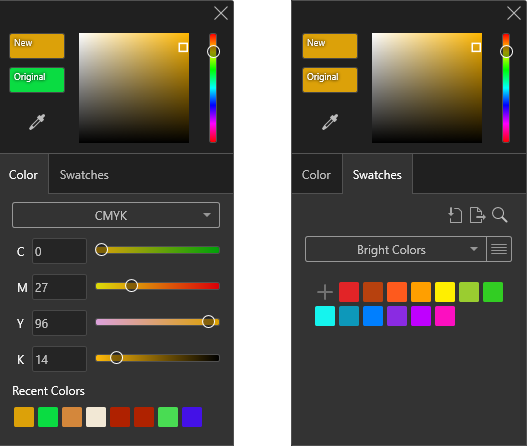
Task: Choose the blue Bright Colors swatch
Action: click(x=373, y=316)
